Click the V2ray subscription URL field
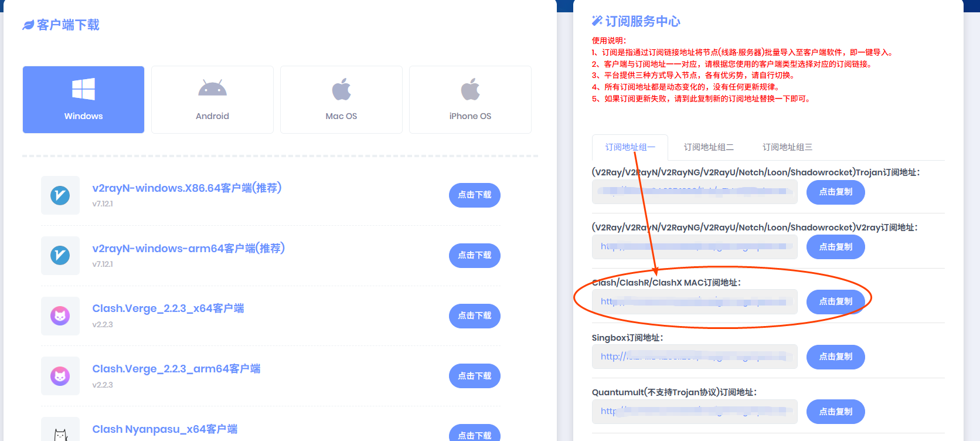The width and height of the screenshot is (980, 441). pyautogui.click(x=695, y=247)
